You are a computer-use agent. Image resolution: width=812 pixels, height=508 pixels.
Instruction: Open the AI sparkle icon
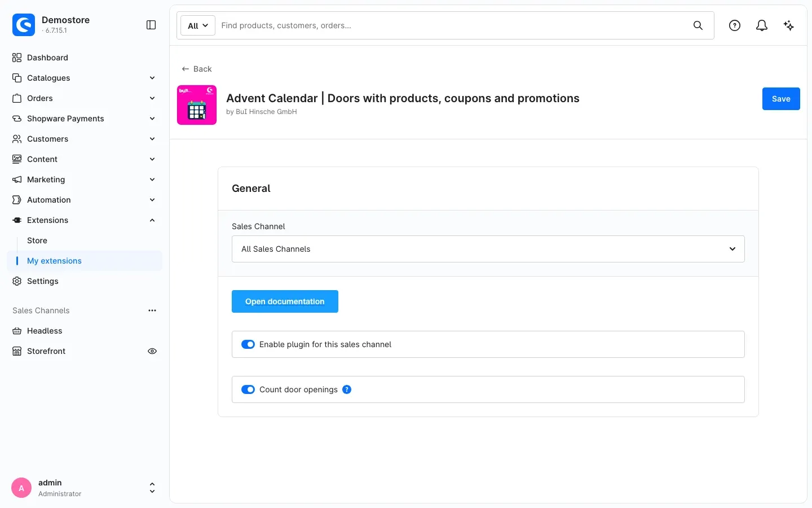pos(789,25)
